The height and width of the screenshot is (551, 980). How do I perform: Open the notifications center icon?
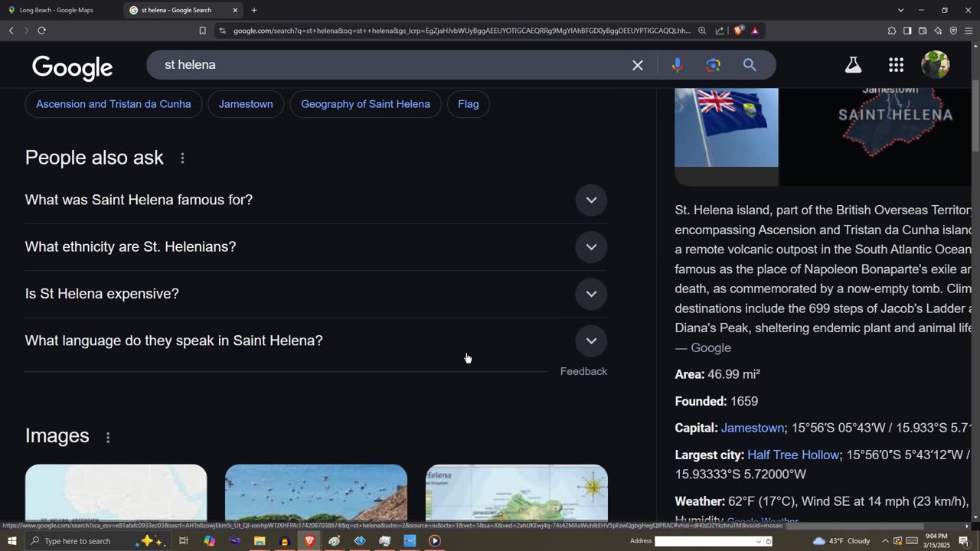[x=964, y=541]
